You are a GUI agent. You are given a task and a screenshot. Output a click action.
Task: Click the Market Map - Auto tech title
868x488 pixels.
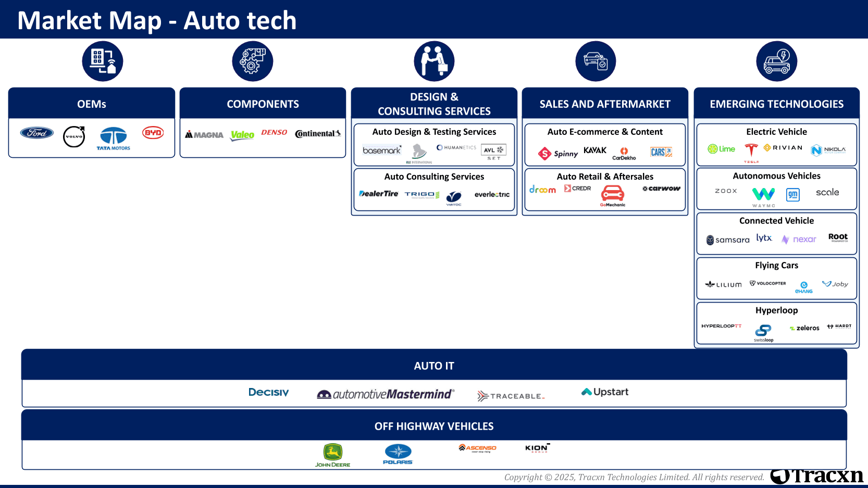click(x=157, y=20)
